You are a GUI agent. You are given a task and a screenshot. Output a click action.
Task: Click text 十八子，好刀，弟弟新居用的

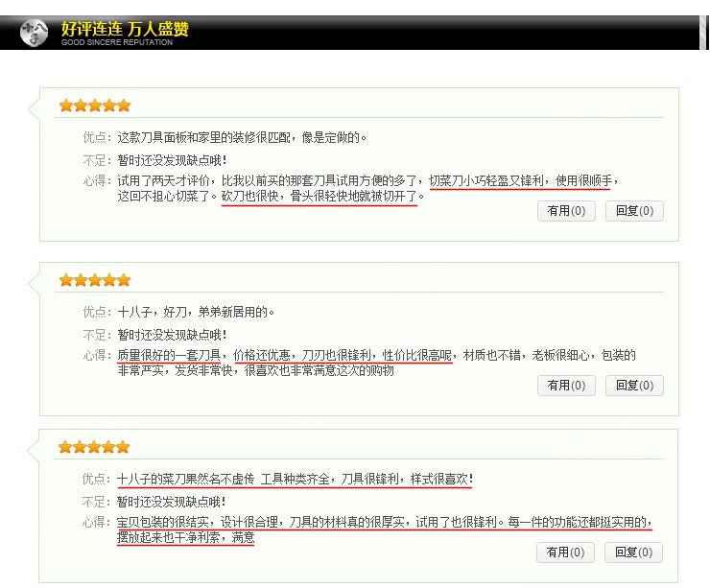tap(194, 312)
